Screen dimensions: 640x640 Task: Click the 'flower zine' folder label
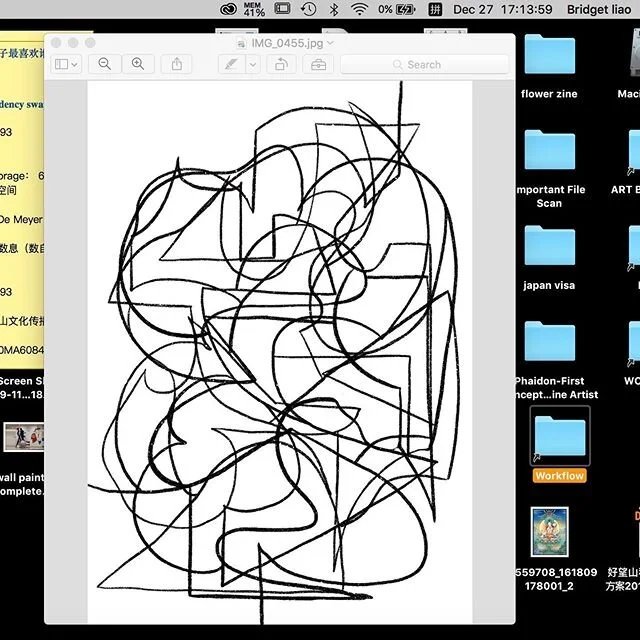coord(549,94)
